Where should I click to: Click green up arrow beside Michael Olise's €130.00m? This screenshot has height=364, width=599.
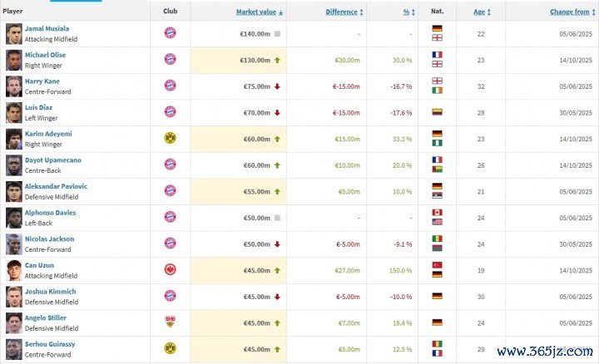[x=276, y=60]
